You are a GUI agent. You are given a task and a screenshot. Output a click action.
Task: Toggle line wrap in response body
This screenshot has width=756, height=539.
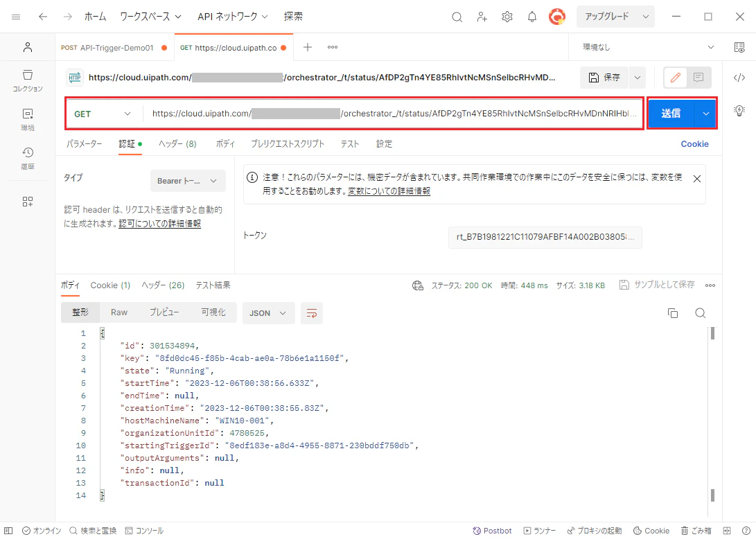tap(311, 313)
